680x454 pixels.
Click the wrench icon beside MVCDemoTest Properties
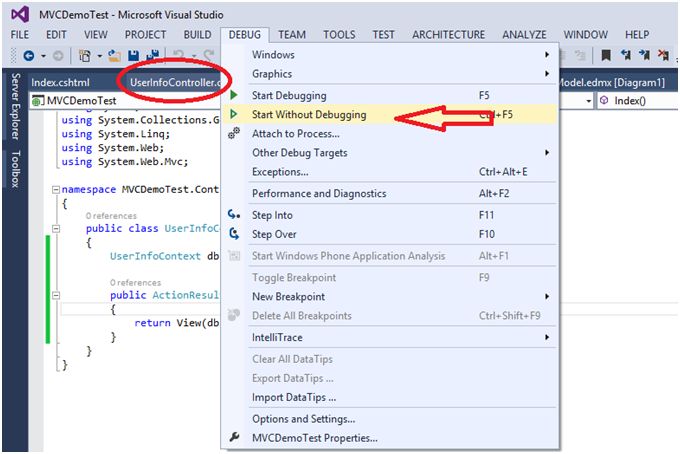[x=234, y=437]
